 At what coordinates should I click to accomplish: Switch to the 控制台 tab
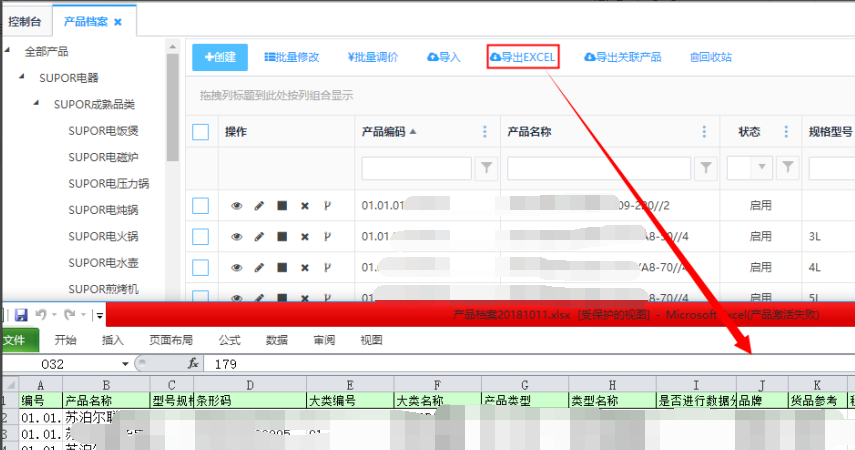pyautogui.click(x=25, y=20)
